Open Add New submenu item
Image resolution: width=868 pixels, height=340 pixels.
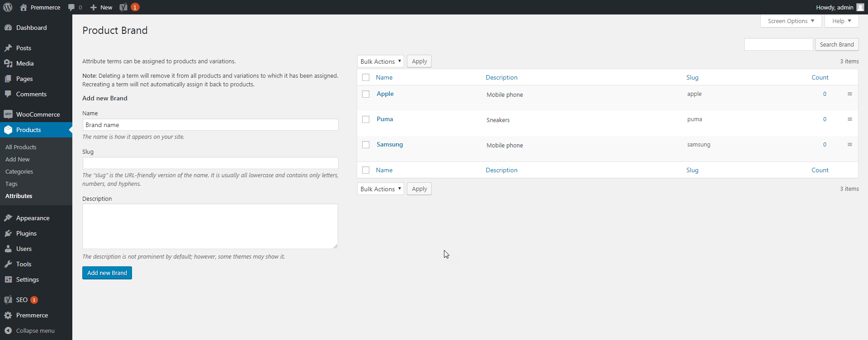(x=18, y=159)
